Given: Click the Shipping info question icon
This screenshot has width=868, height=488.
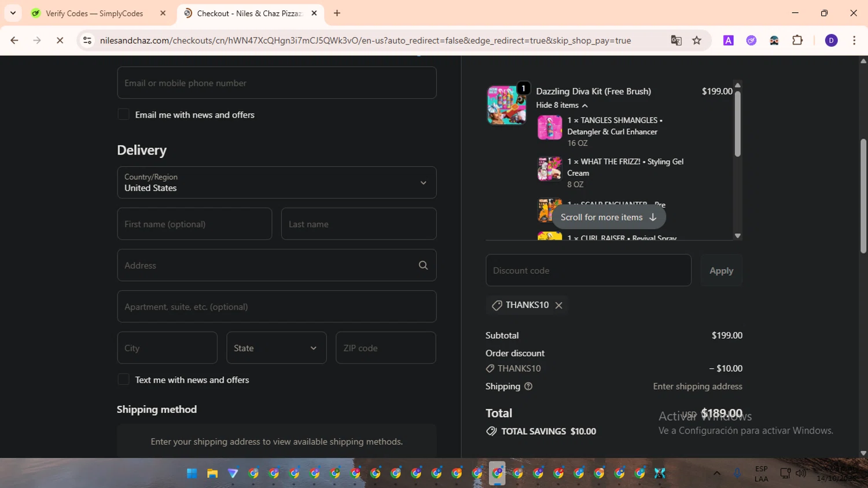Looking at the screenshot, I should (x=528, y=386).
